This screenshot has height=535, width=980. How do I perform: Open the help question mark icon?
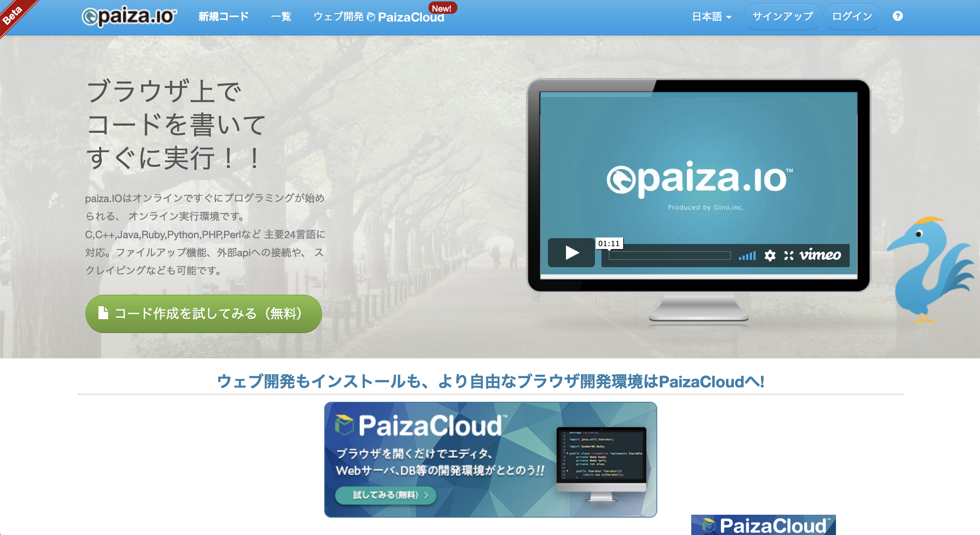(897, 16)
